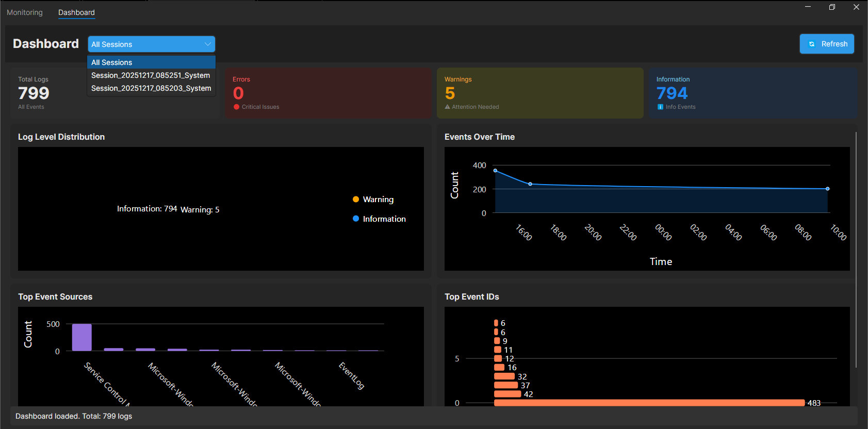This screenshot has width=868, height=429.
Task: Click the orange Warning legend marker
Action: point(356,200)
